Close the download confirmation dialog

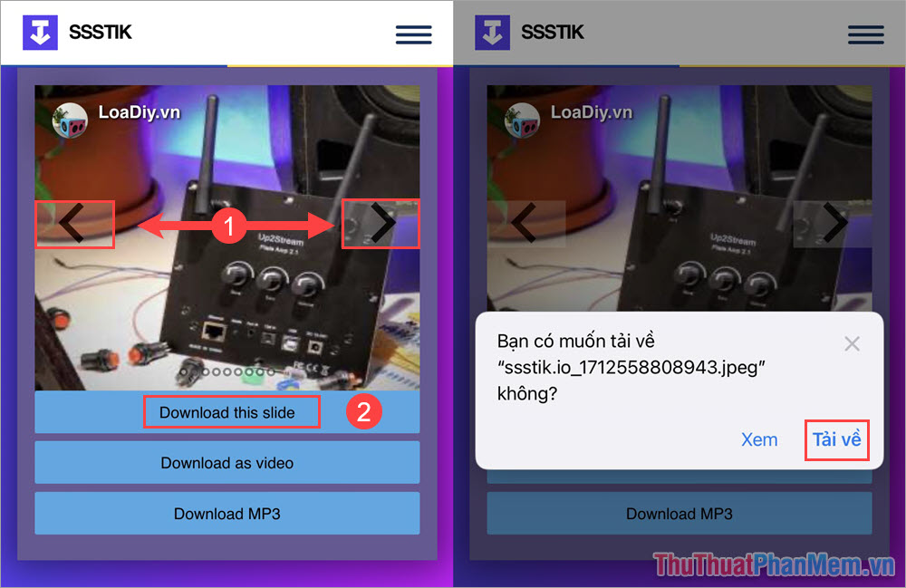pos(851,343)
